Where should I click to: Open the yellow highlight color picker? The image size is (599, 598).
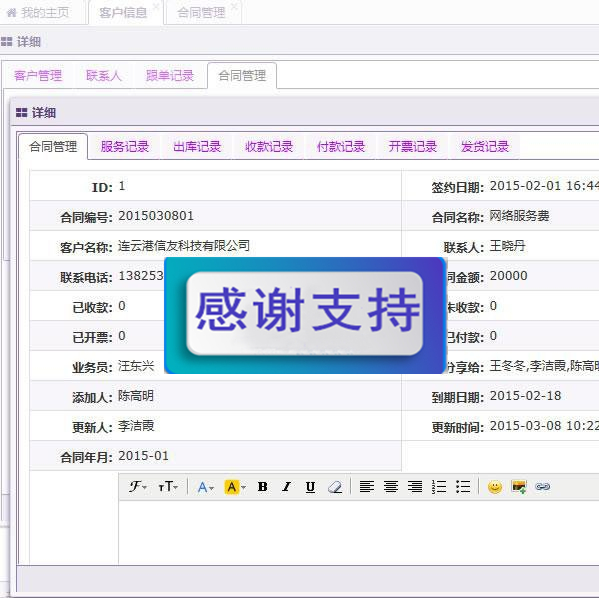tap(235, 487)
